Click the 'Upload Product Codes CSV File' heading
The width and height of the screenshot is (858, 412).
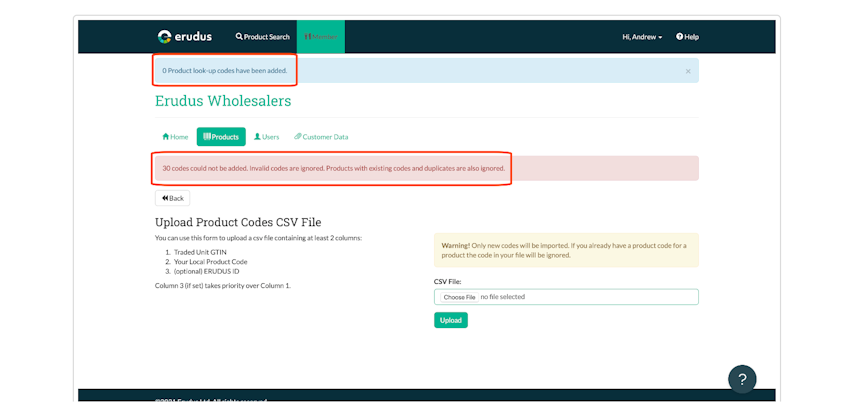(238, 222)
